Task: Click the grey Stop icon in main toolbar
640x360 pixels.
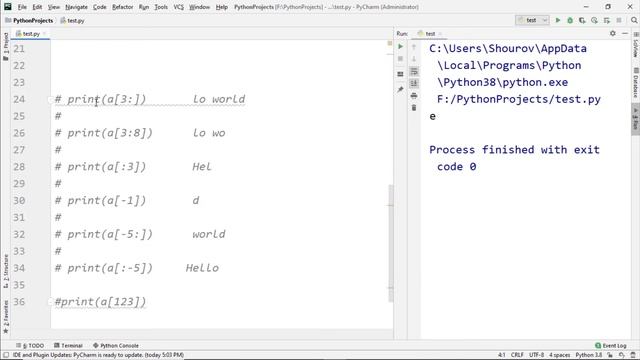Action: pos(619,20)
